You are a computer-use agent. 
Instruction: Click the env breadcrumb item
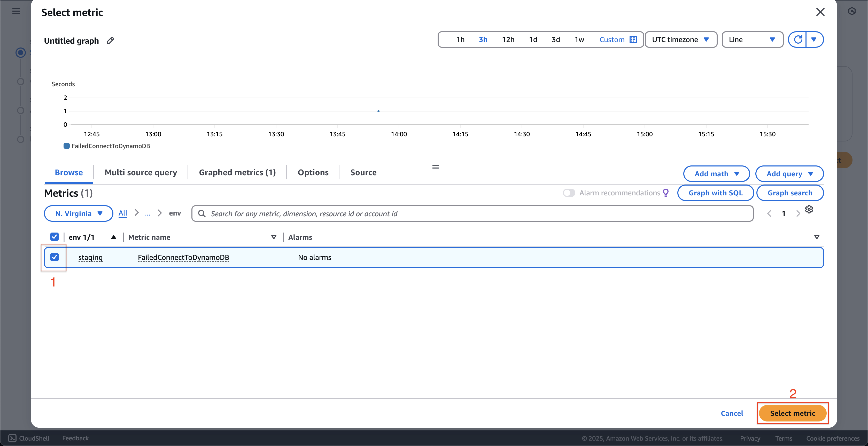click(175, 213)
